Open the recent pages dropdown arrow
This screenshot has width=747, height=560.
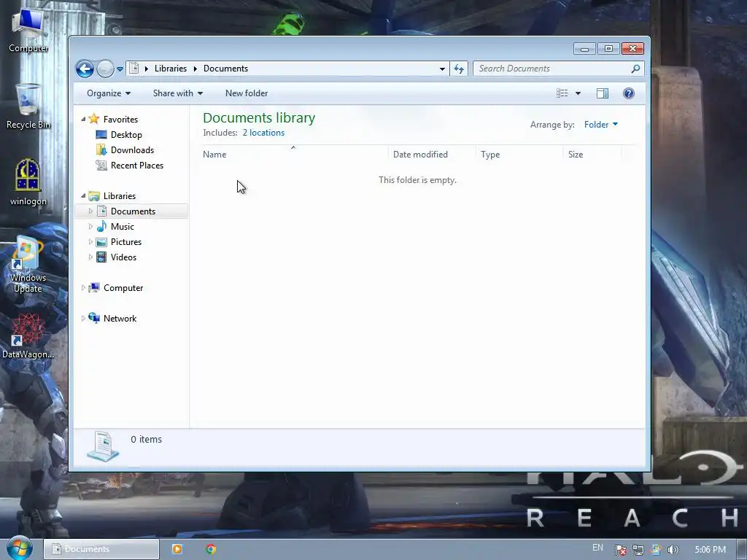[x=120, y=69]
